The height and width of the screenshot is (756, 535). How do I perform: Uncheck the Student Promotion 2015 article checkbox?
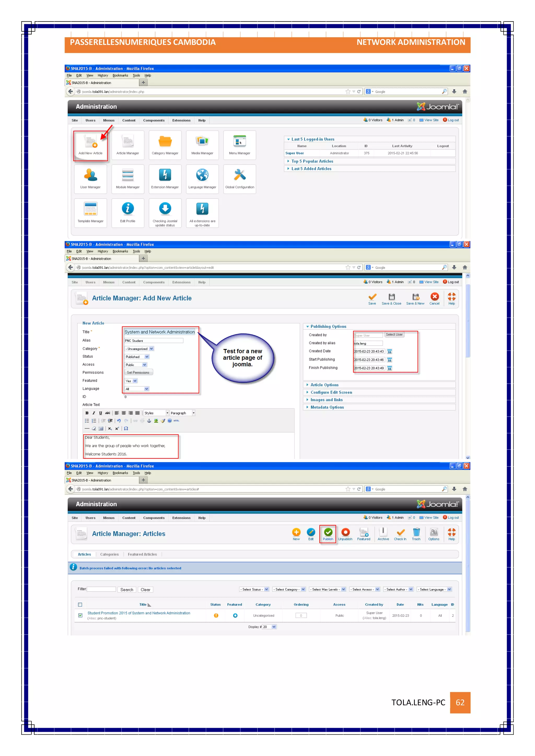click(80, 615)
